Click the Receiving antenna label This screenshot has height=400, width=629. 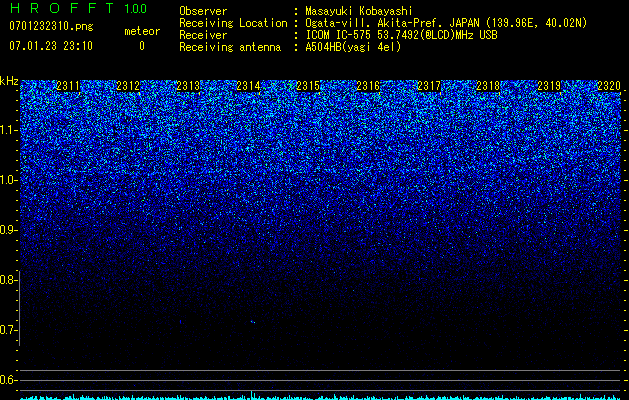click(x=230, y=47)
